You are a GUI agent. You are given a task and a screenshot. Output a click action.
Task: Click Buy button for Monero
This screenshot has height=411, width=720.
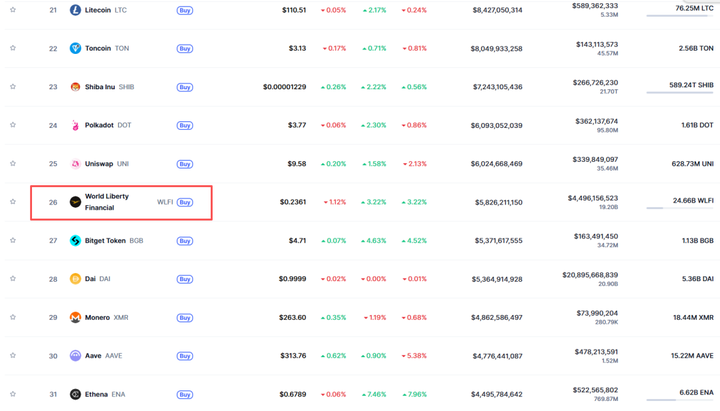185,318
